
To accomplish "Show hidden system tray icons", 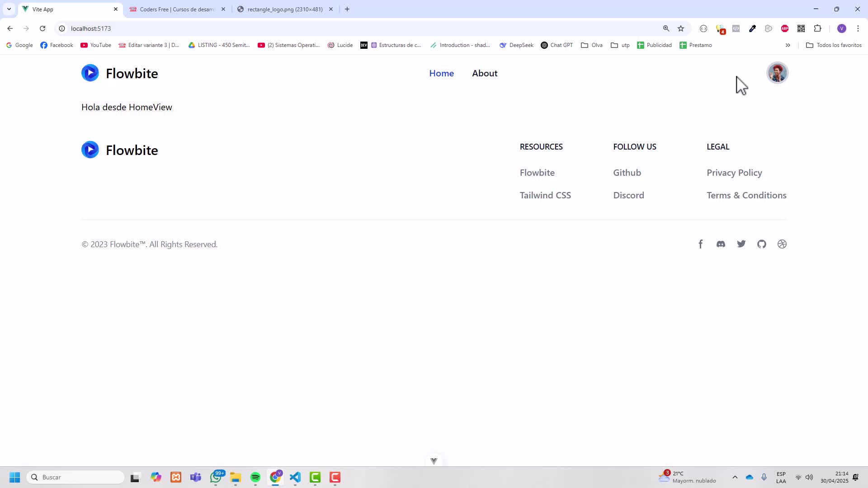I will pyautogui.click(x=735, y=477).
